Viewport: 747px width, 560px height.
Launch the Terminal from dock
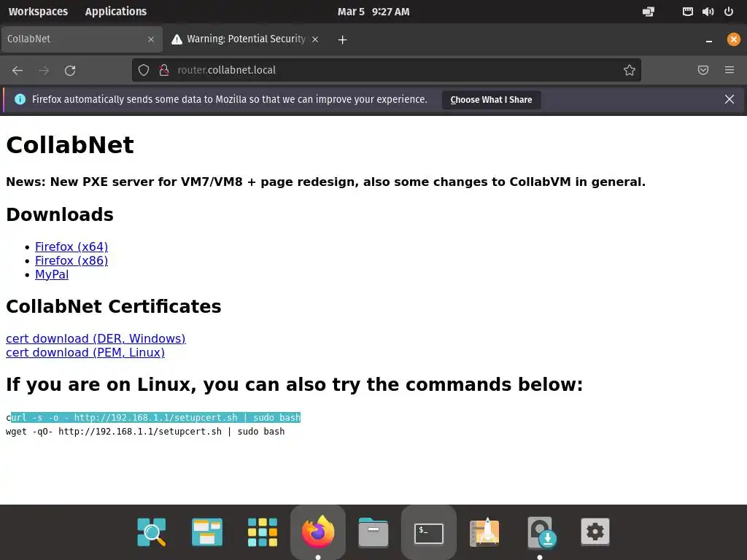point(429,533)
